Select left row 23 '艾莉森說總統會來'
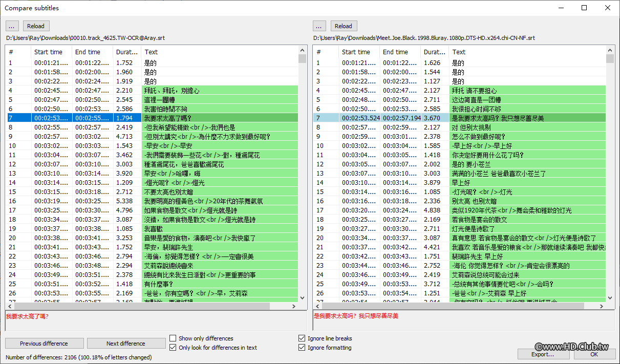Screen dimensions: 620x364 point(152,266)
